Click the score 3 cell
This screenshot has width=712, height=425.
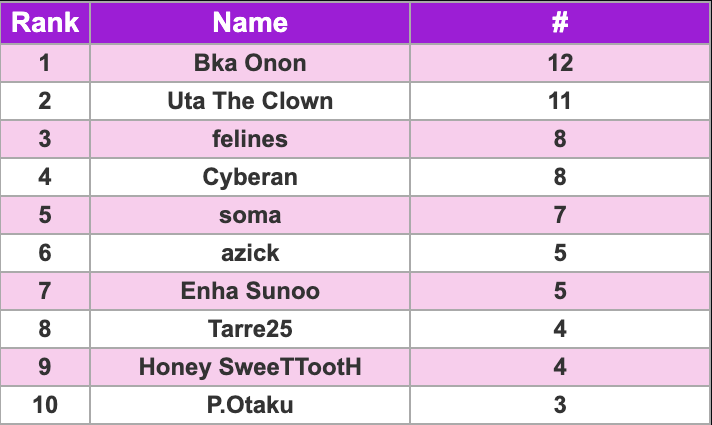(560, 405)
